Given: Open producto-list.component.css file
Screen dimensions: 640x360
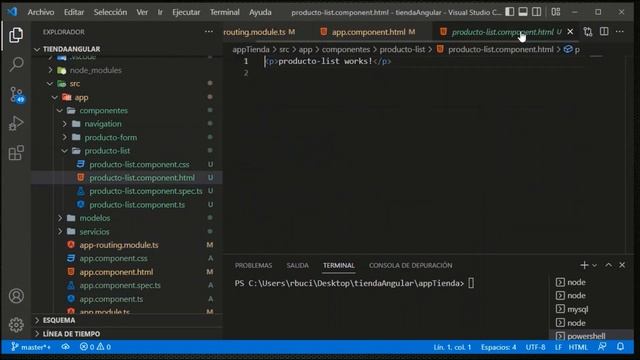Looking at the screenshot, I should pyautogui.click(x=139, y=164).
